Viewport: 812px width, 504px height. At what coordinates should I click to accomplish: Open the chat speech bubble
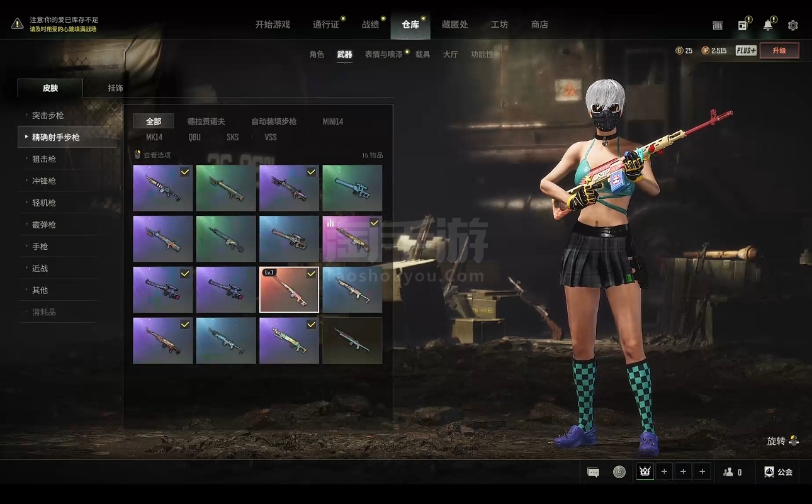(593, 472)
